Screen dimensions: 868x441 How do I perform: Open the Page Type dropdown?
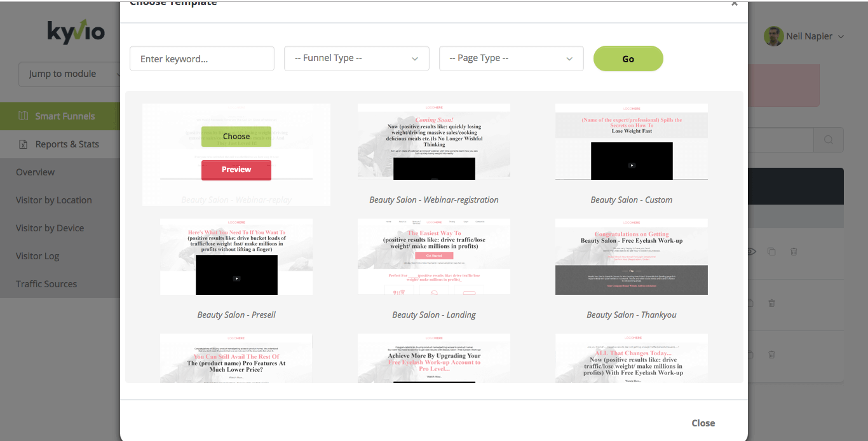pyautogui.click(x=512, y=58)
